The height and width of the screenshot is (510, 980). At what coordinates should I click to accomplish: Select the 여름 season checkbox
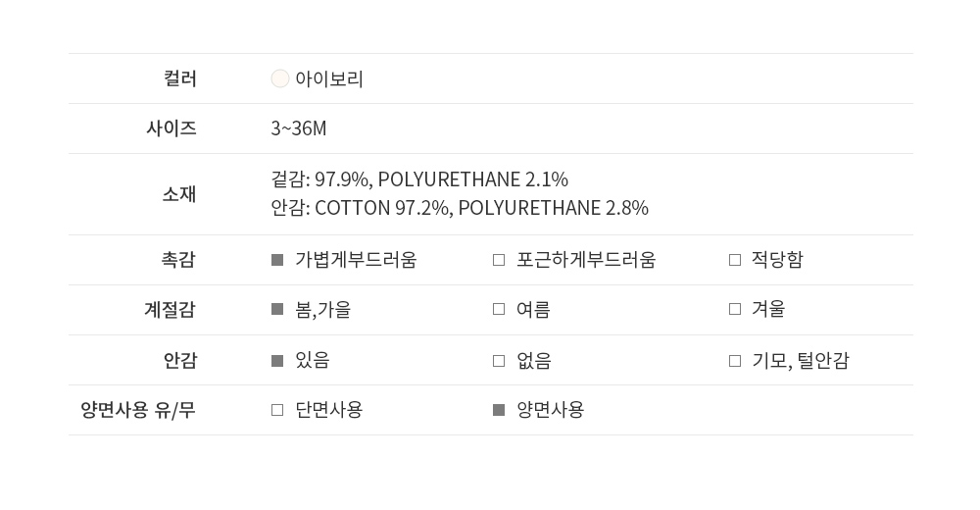tap(499, 310)
